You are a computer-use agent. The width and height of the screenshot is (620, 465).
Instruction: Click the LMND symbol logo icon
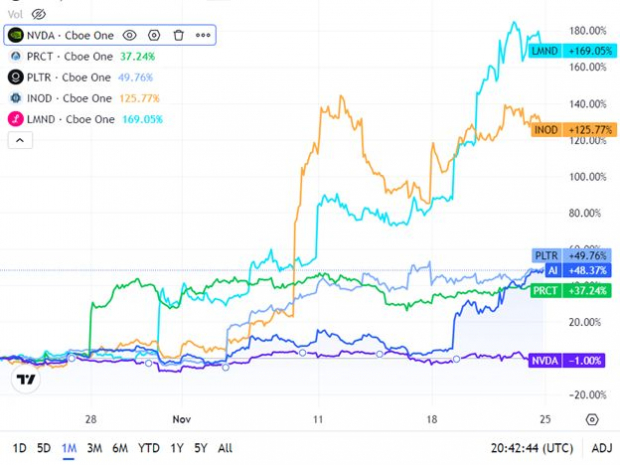click(16, 119)
